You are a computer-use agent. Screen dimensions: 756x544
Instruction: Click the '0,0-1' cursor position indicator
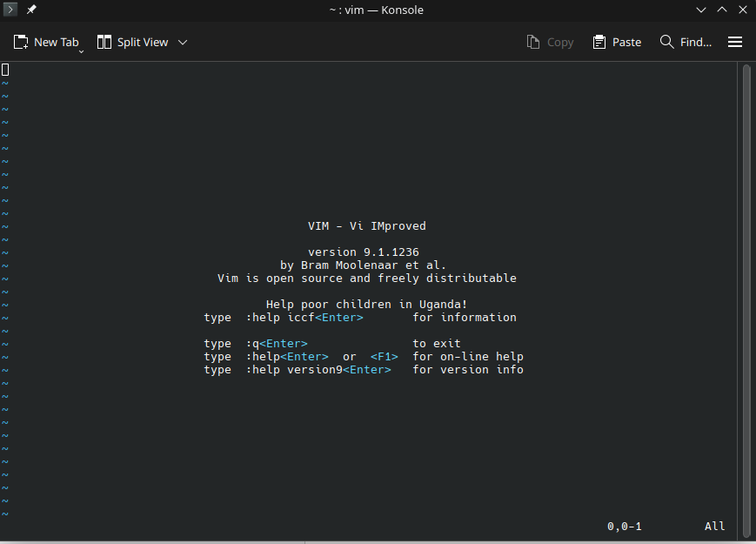coord(625,526)
